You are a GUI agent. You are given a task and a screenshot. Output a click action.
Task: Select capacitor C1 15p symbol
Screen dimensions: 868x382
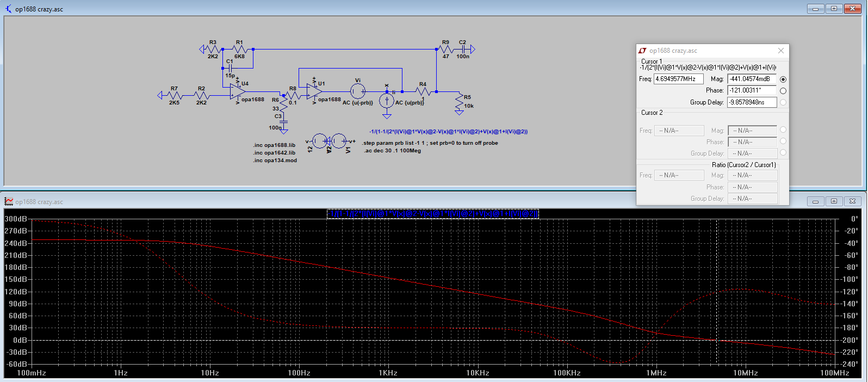coord(230,68)
